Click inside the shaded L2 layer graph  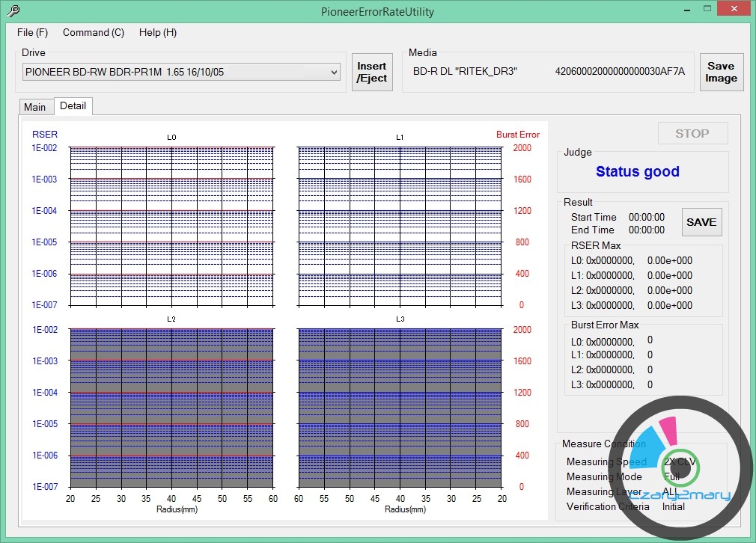(x=171, y=408)
